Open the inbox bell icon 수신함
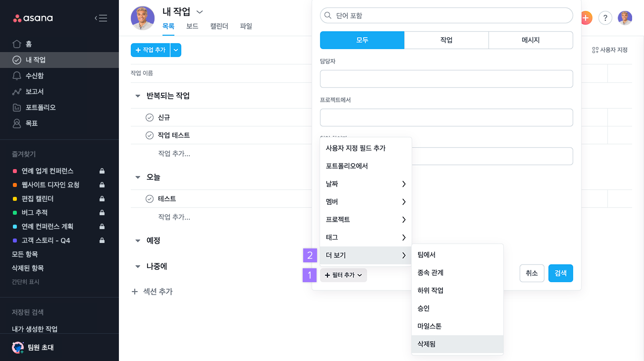644x361 pixels. pos(17,76)
